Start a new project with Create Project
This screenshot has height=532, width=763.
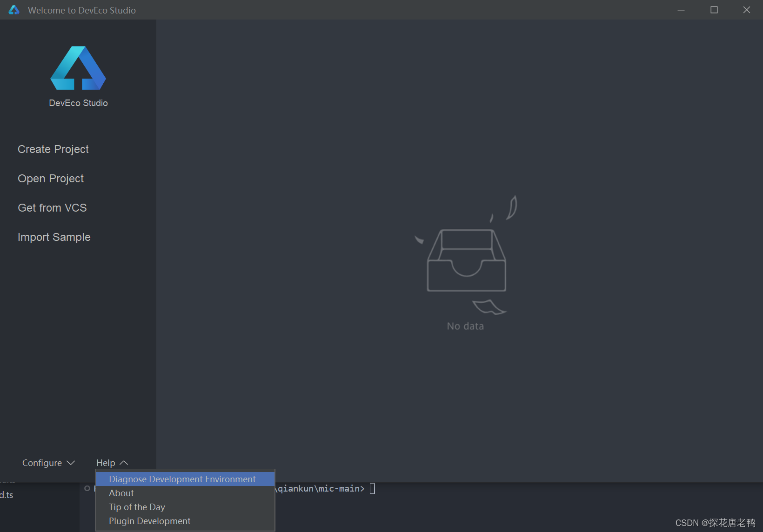click(53, 149)
